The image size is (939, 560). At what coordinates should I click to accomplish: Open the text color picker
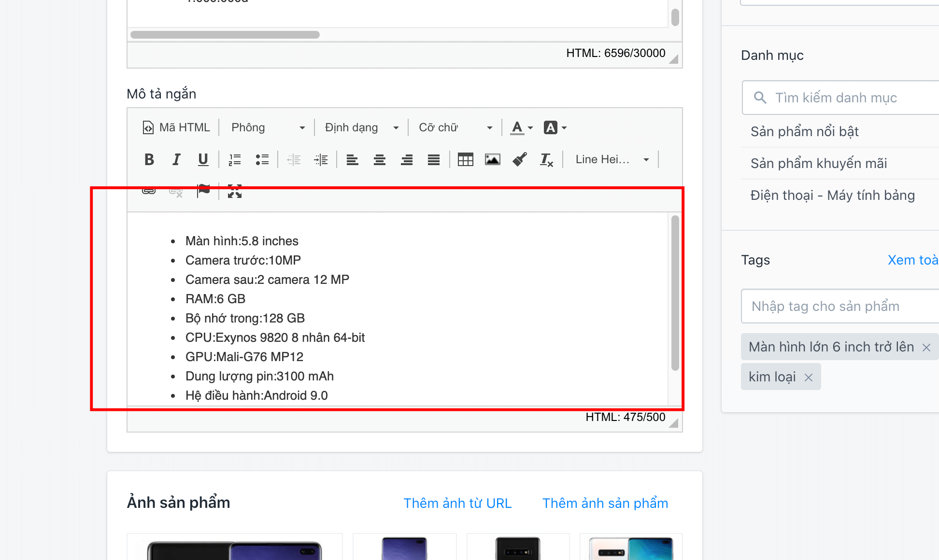coord(522,127)
